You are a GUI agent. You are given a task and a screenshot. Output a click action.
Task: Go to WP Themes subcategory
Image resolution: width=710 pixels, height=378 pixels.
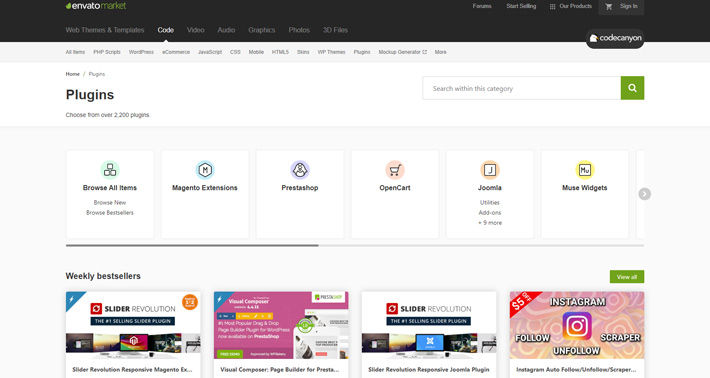(331, 52)
